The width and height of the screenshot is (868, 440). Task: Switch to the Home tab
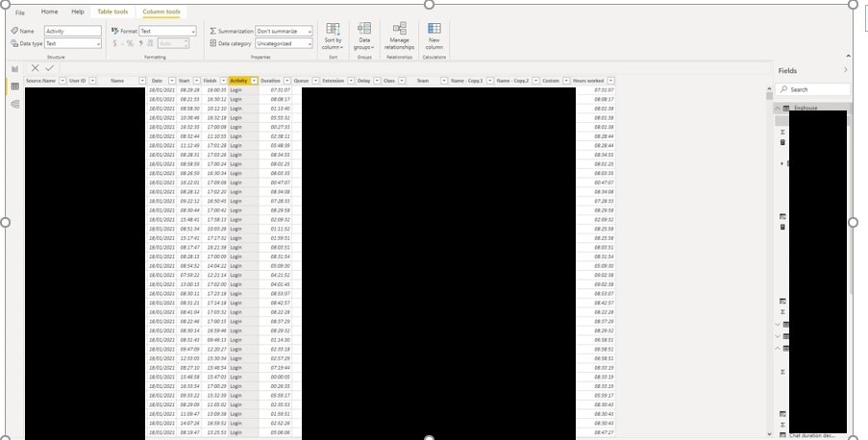coord(49,12)
